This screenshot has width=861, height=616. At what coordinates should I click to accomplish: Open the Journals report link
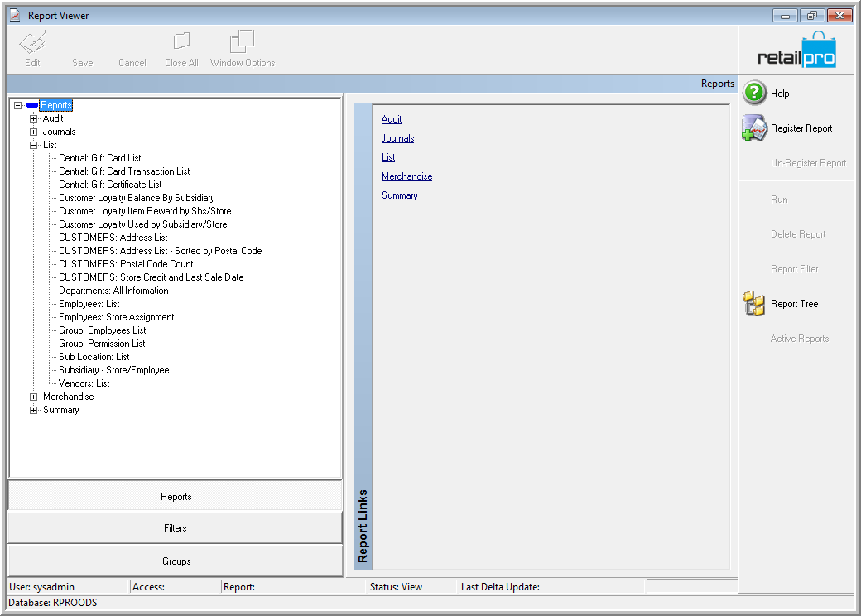tap(397, 138)
